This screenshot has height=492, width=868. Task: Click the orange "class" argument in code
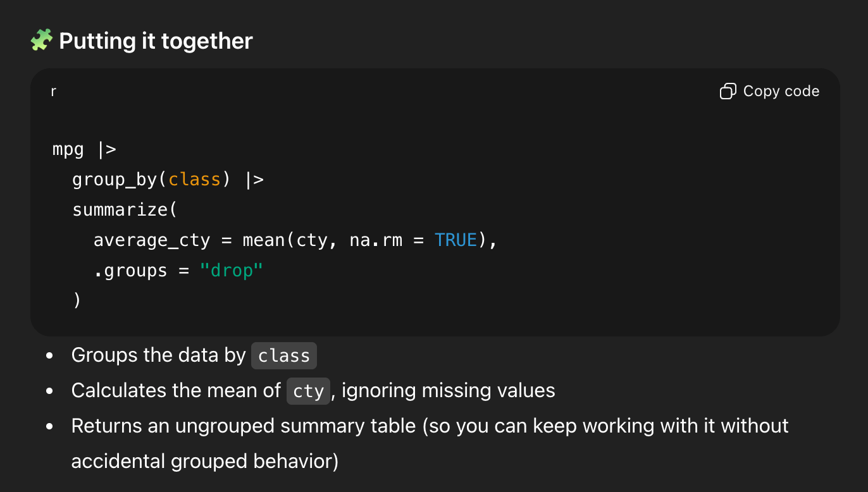[194, 180]
